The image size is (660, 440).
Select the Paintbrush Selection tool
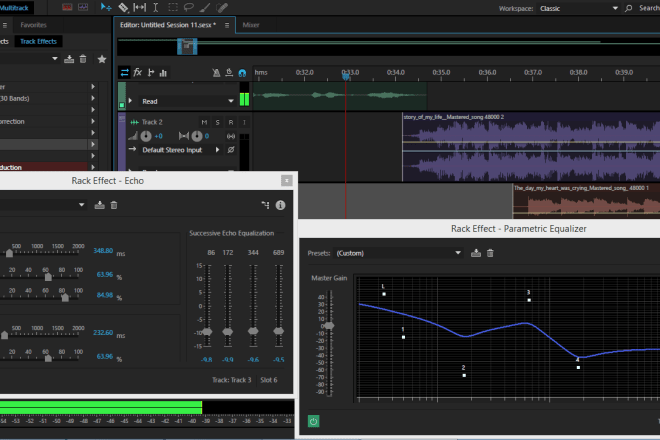(x=205, y=7)
